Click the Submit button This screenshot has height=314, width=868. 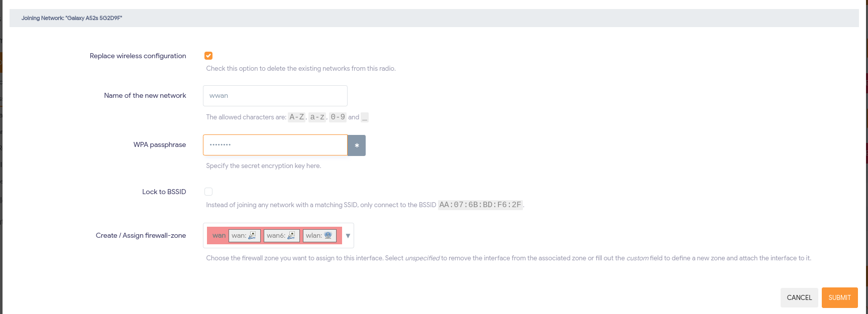pos(839,297)
